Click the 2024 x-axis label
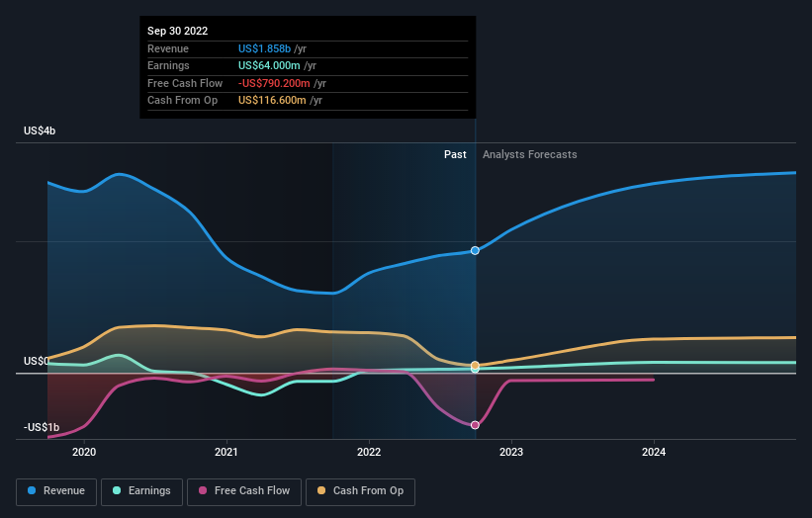This screenshot has height=518, width=812. coord(654,452)
